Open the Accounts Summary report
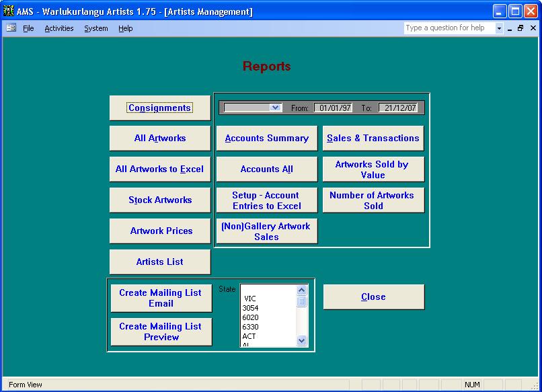Viewport: 542px width, 392px height. tap(266, 139)
